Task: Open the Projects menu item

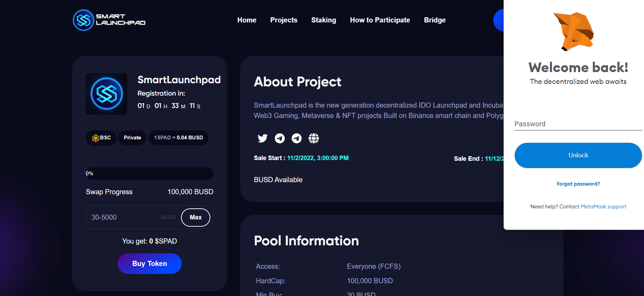Action: click(x=284, y=20)
